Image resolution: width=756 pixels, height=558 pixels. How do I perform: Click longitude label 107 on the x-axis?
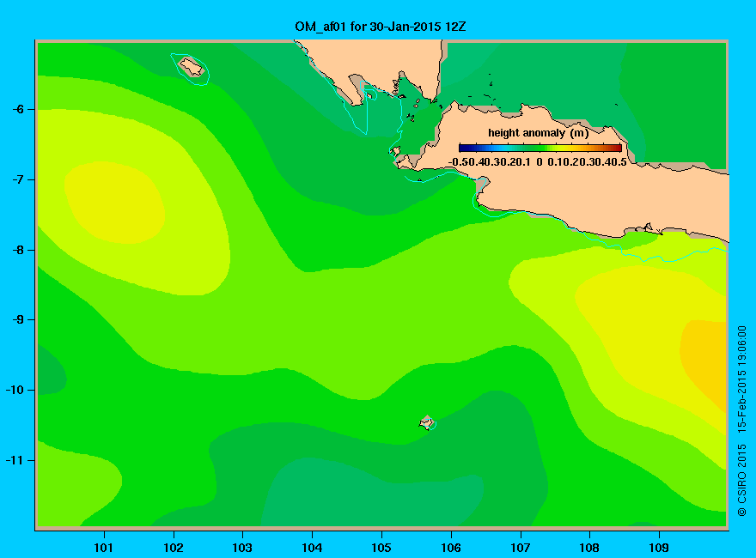pos(521,548)
